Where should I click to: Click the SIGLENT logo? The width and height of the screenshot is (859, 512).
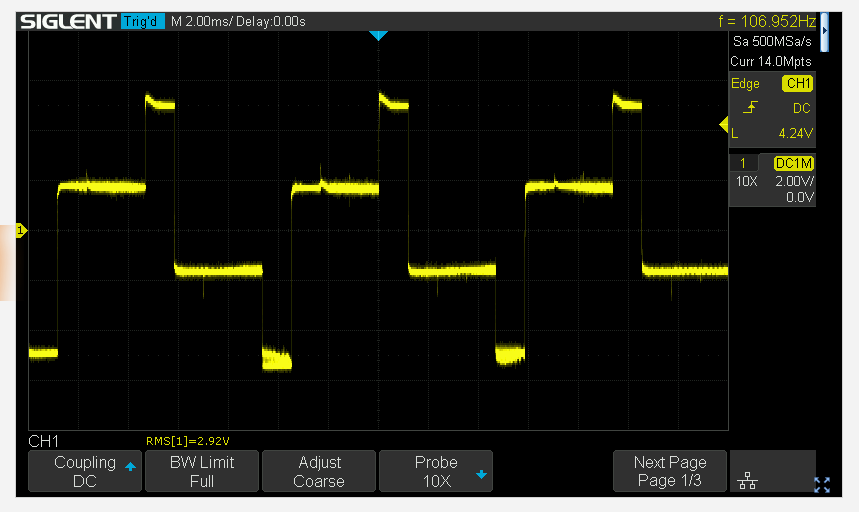pyautogui.click(x=67, y=21)
